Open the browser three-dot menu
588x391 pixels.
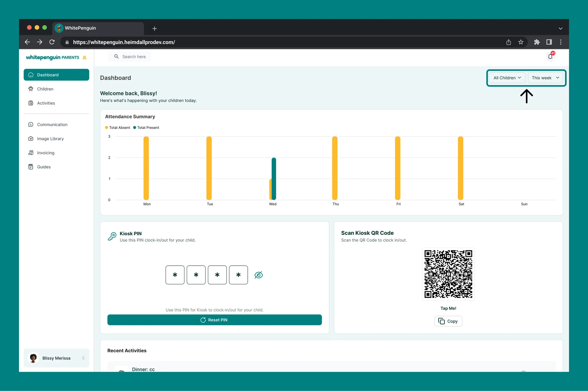pyautogui.click(x=561, y=42)
